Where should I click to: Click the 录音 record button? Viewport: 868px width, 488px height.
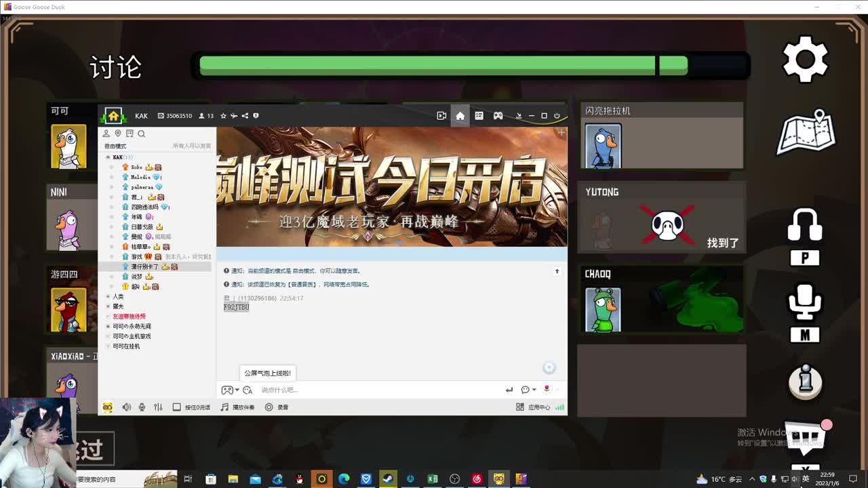(277, 407)
